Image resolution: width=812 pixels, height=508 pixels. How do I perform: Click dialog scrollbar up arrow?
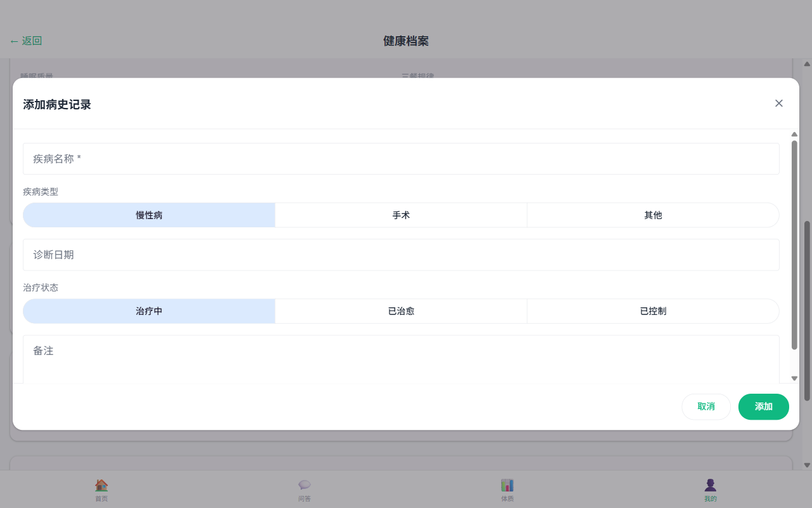794,134
